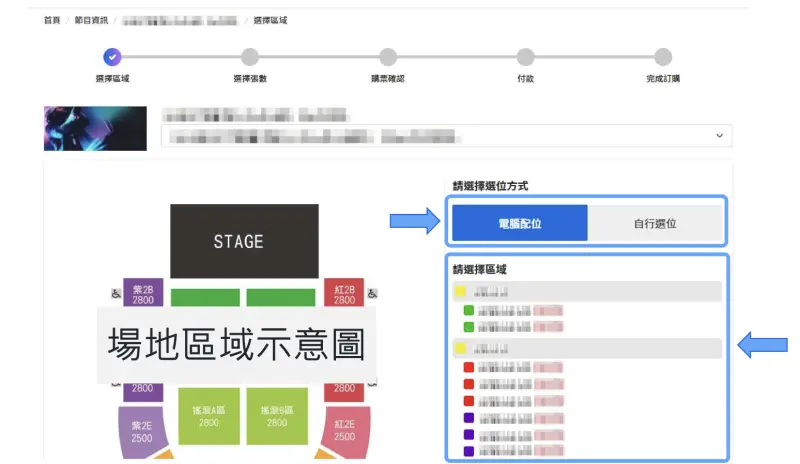Click the green seating block next to 紫2B
The height and width of the screenshot is (464, 800).
point(205,298)
